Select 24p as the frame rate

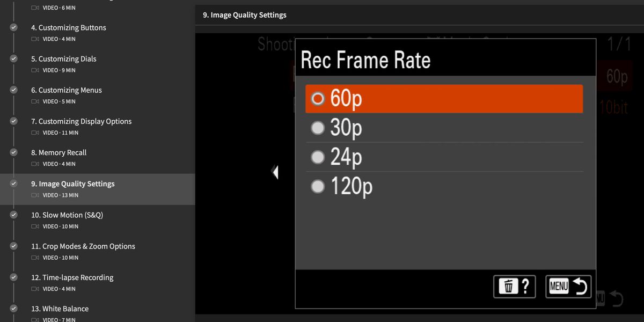point(318,157)
